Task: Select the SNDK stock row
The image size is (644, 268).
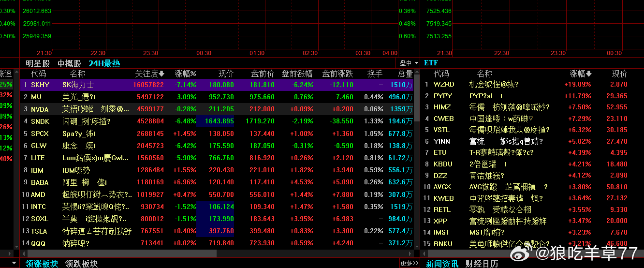Action: click(x=217, y=121)
